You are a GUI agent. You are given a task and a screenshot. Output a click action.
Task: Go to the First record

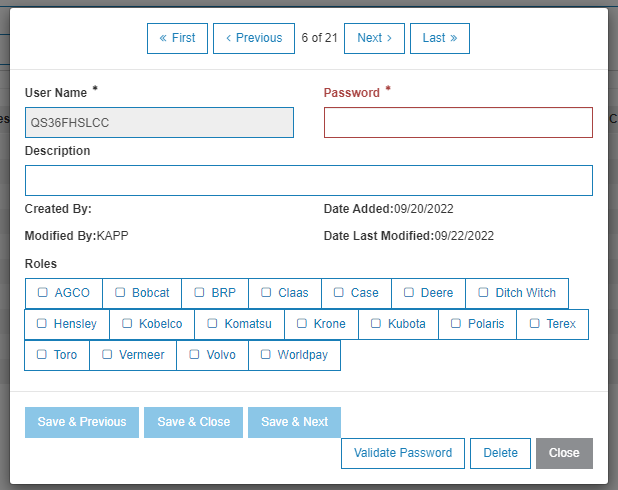pyautogui.click(x=177, y=38)
